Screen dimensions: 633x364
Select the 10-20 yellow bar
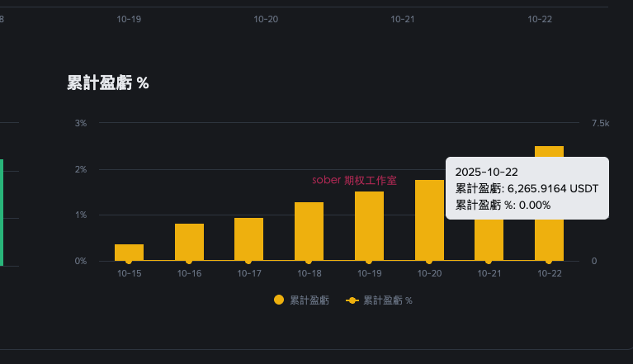[x=429, y=220]
